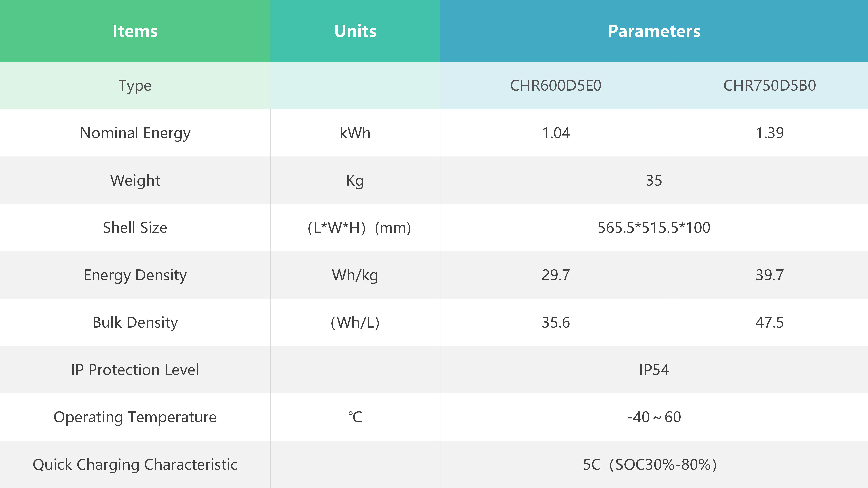Click the 1.04 nominal energy value

556,133
